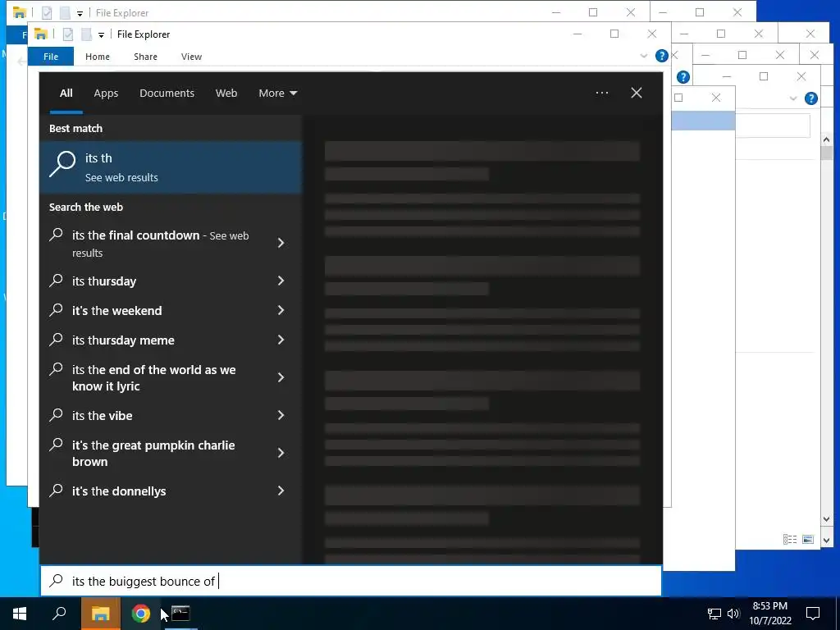Expand arrow for 'its the final countdown'
This screenshot has height=630, width=840.
point(281,243)
